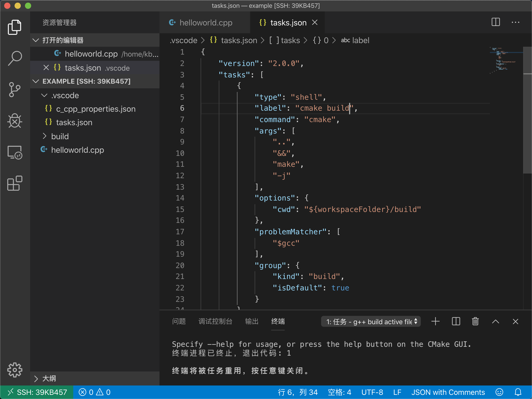Open the Extensions view
Image resolution: width=532 pixels, height=399 pixels.
click(x=15, y=183)
